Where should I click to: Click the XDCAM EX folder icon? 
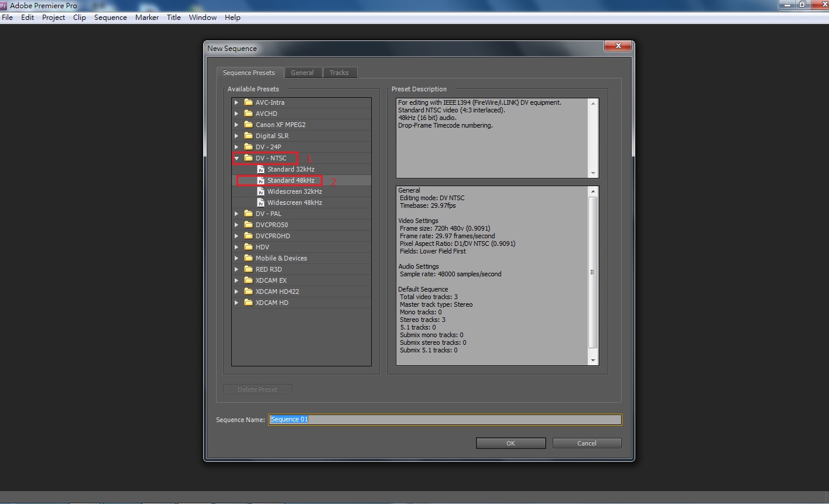click(x=249, y=280)
